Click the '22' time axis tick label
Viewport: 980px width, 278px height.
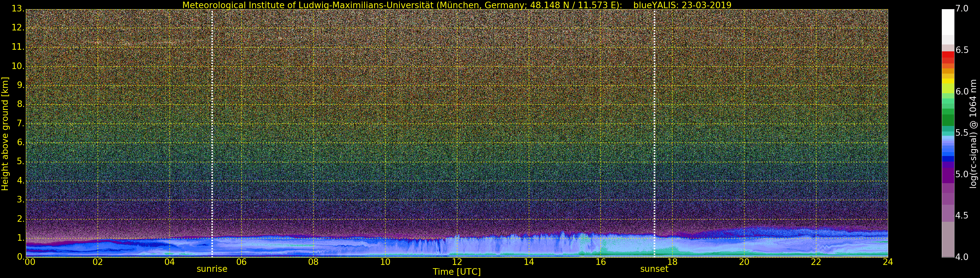816,262
